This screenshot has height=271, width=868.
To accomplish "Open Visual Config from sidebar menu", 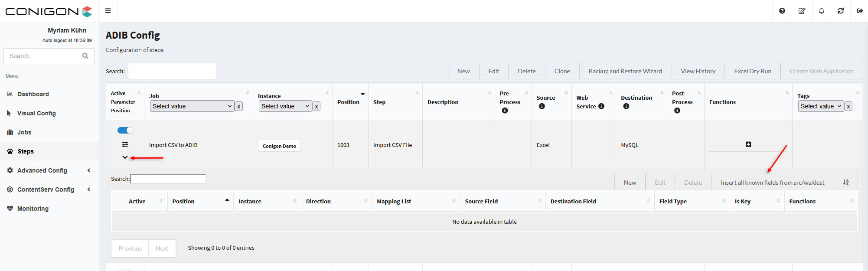I will pyautogui.click(x=36, y=113).
